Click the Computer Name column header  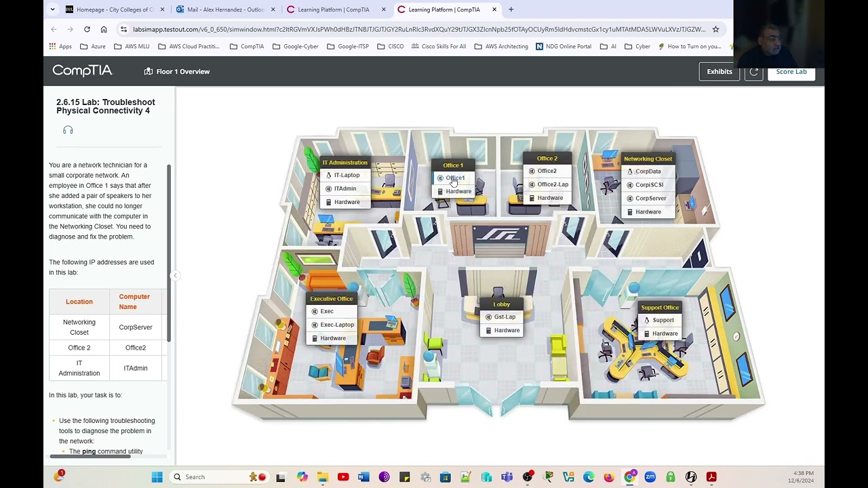[x=134, y=302]
